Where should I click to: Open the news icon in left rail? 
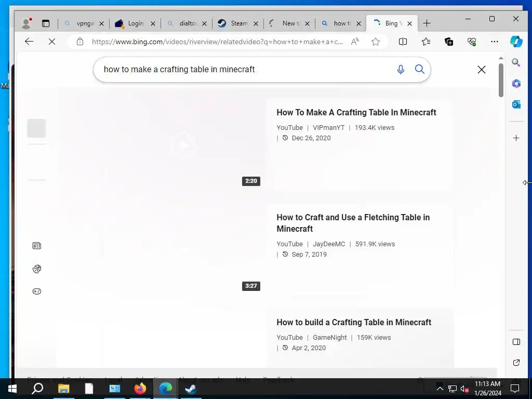37,246
